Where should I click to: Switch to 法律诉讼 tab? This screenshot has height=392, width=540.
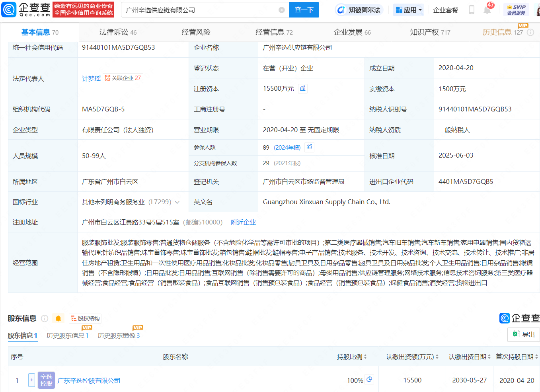pos(118,32)
